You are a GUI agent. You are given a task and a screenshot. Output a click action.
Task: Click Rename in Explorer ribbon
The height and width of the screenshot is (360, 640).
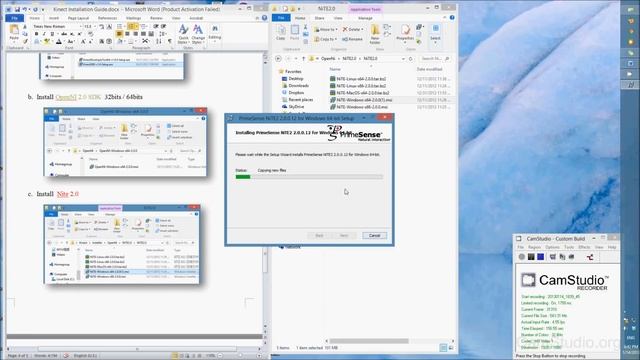pos(352,39)
